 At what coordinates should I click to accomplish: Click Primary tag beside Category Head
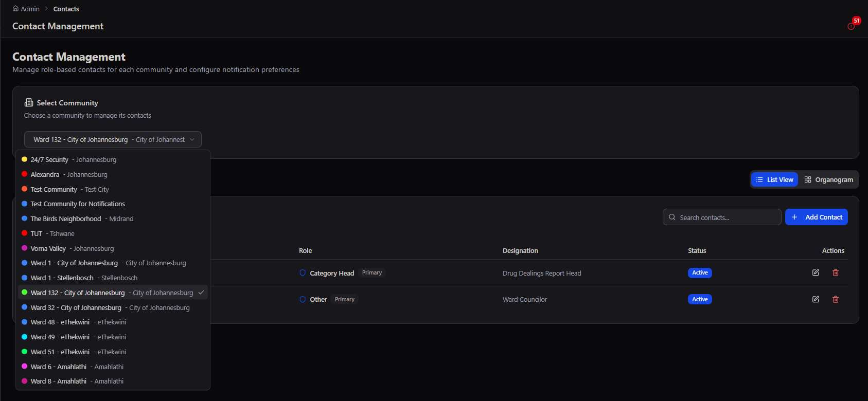(372, 273)
